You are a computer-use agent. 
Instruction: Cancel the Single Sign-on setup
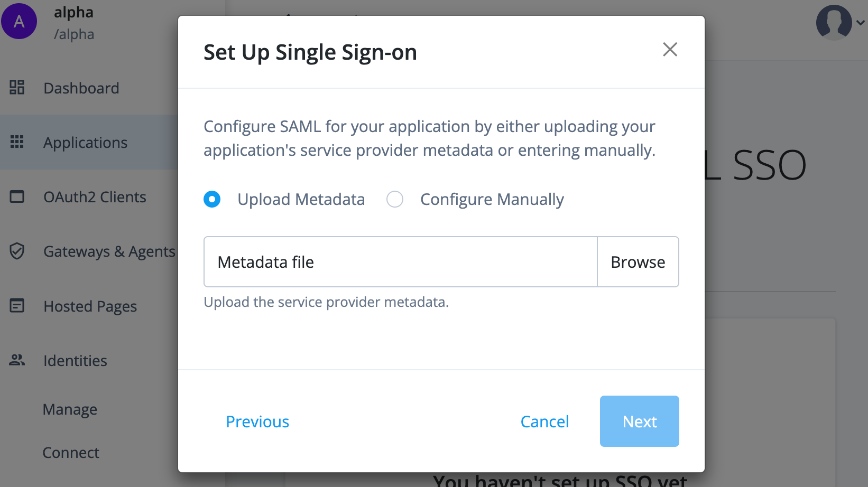click(544, 421)
